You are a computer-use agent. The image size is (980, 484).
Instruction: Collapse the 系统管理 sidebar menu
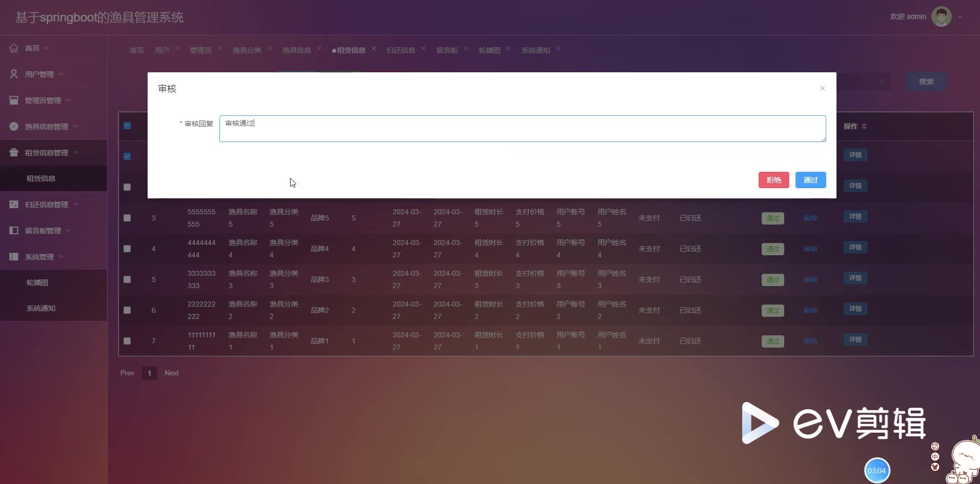click(61, 256)
